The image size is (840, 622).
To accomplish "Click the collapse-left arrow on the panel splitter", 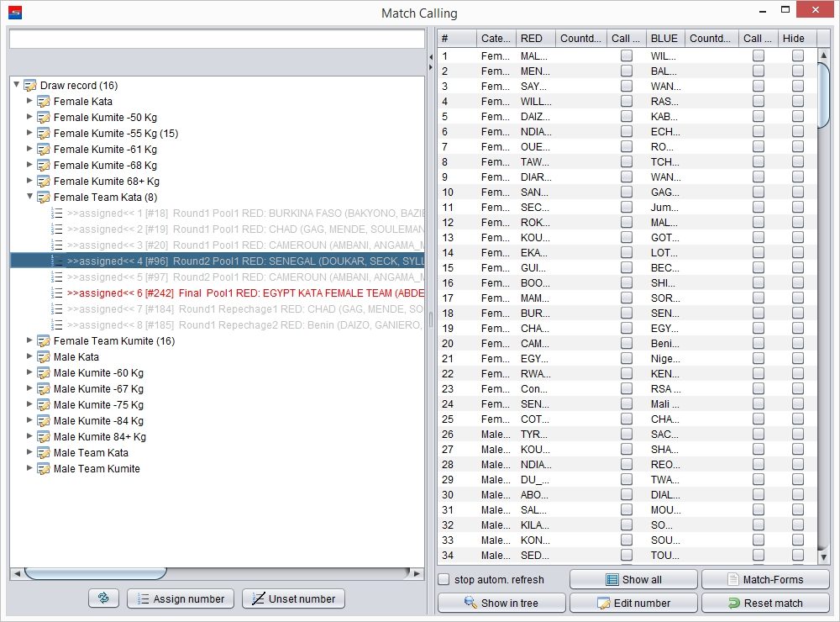I will [431, 57].
